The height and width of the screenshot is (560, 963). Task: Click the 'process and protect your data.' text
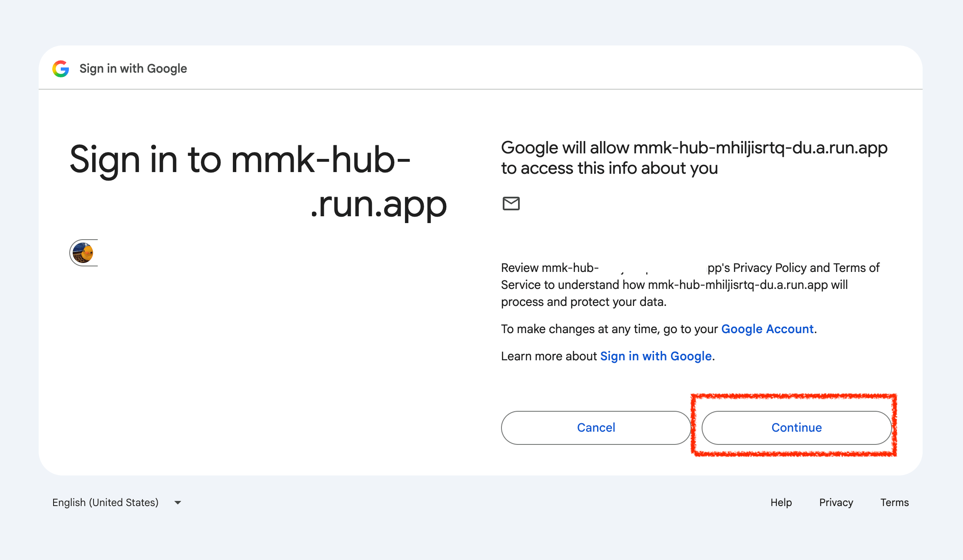[583, 302]
